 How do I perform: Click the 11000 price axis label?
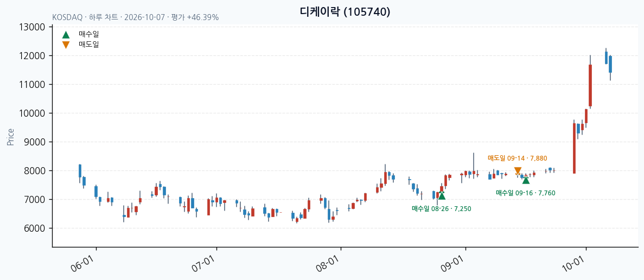point(31,85)
